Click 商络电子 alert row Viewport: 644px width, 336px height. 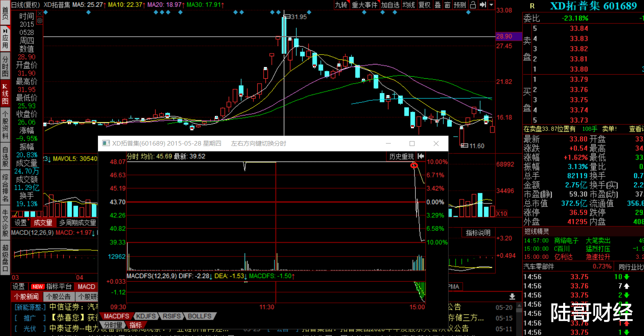(583, 241)
